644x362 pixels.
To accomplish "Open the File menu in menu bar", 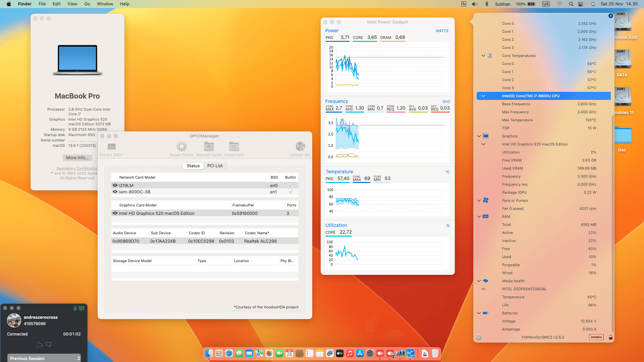I will click(x=42, y=4).
